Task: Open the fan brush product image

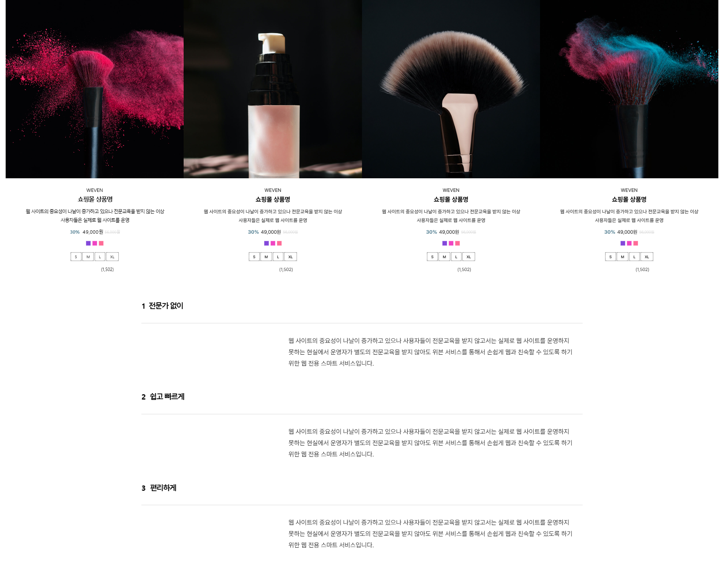Action: (451, 89)
